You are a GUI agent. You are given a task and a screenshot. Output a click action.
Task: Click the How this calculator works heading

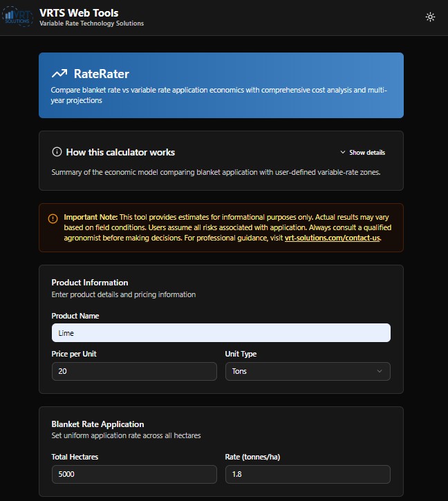coord(120,152)
